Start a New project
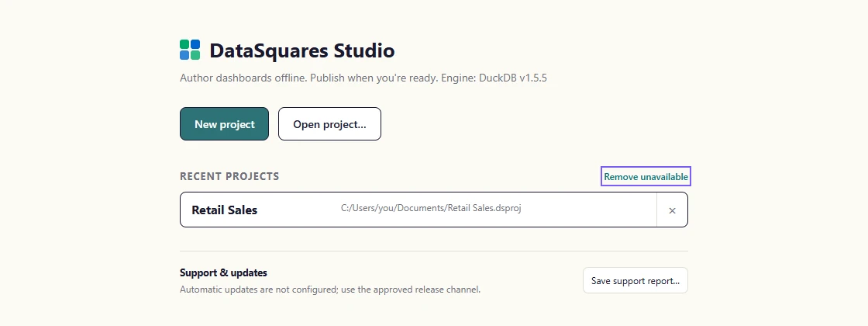868x326 pixels. point(224,124)
